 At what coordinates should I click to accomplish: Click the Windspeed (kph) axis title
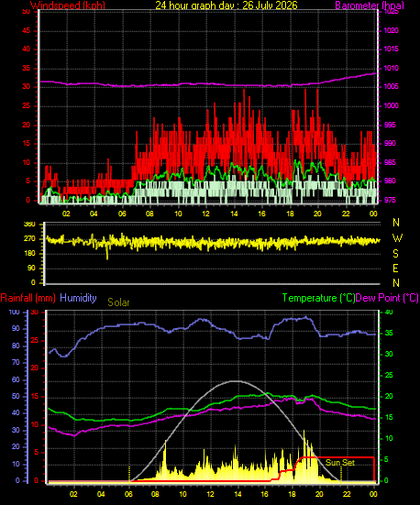pyautogui.click(x=68, y=5)
